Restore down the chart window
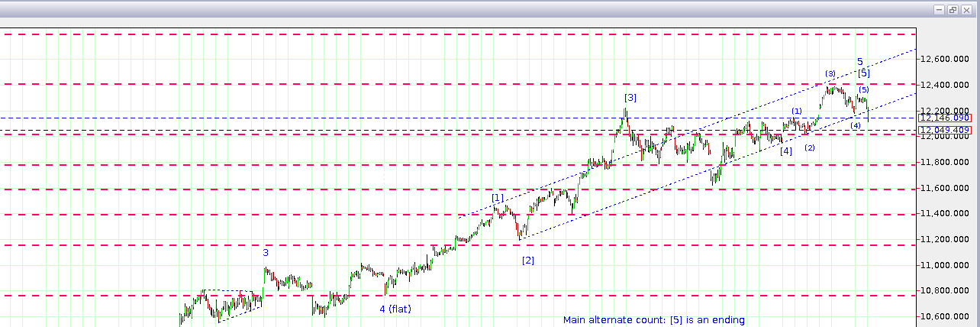Screen dimensions: 980x327 [x=952, y=10]
